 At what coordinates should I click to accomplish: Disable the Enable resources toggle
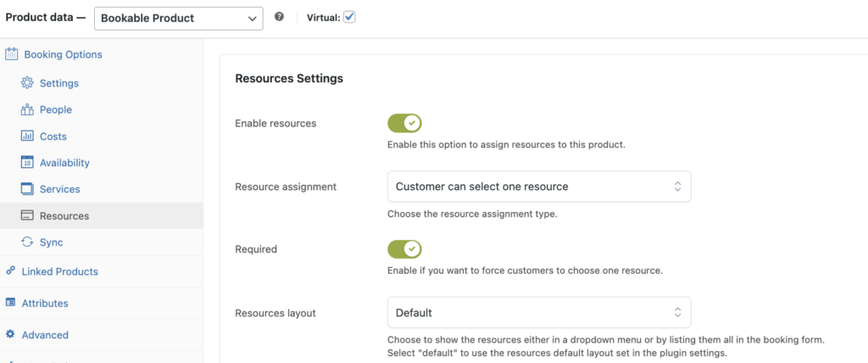tap(404, 123)
